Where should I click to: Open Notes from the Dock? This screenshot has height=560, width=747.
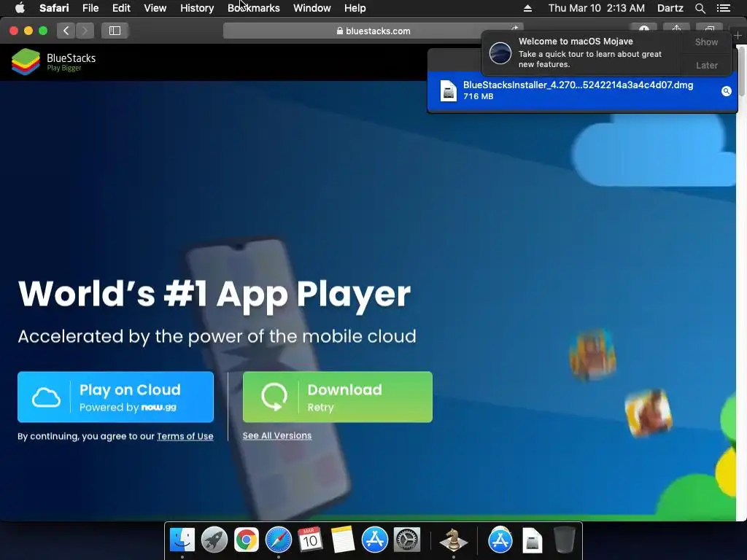pyautogui.click(x=343, y=540)
